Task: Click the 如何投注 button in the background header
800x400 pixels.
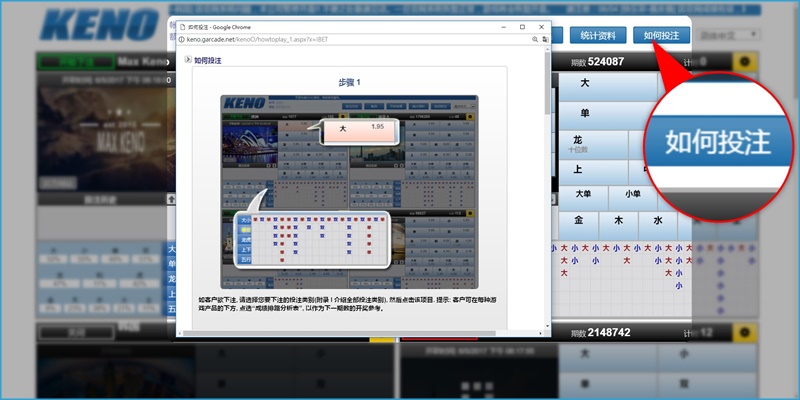Action: (661, 35)
